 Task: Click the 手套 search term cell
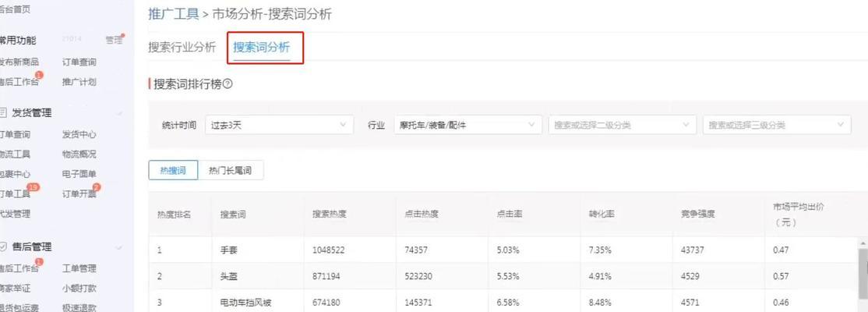228,250
